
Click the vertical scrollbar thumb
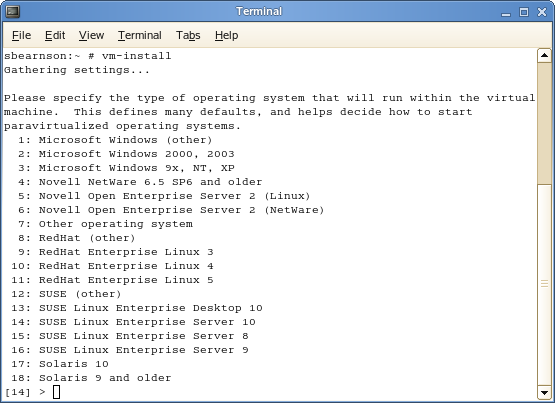click(544, 123)
